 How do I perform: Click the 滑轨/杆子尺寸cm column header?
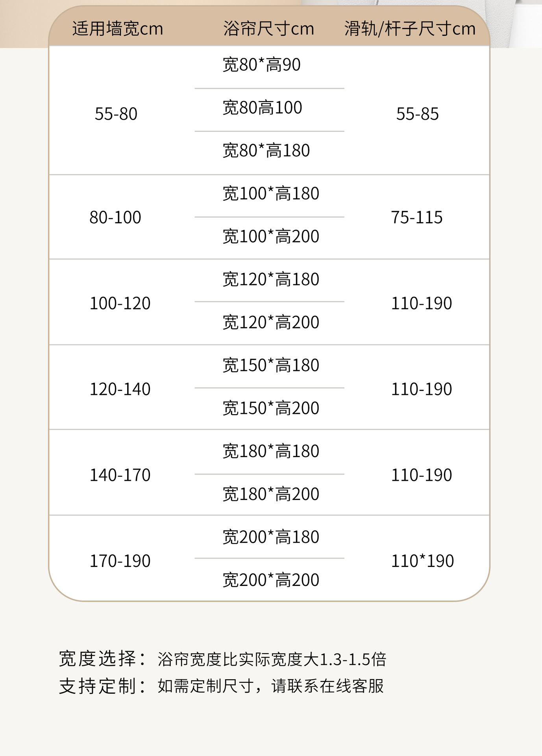coord(410,29)
